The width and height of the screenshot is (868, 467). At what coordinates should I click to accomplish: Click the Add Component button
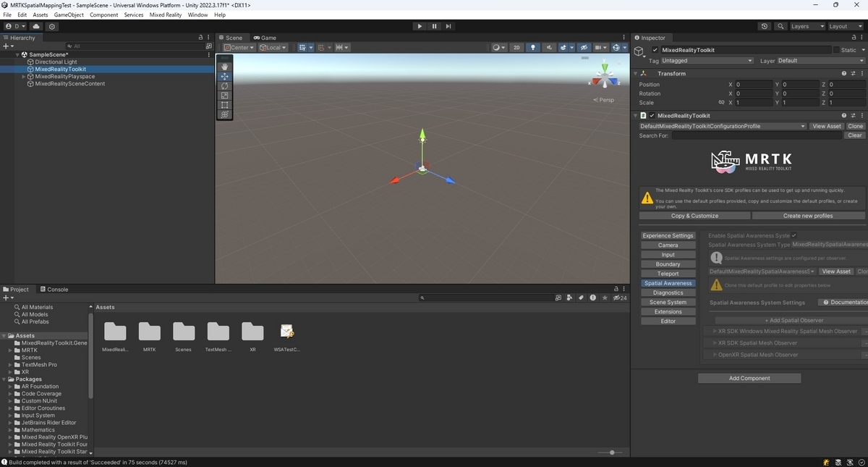pyautogui.click(x=749, y=378)
